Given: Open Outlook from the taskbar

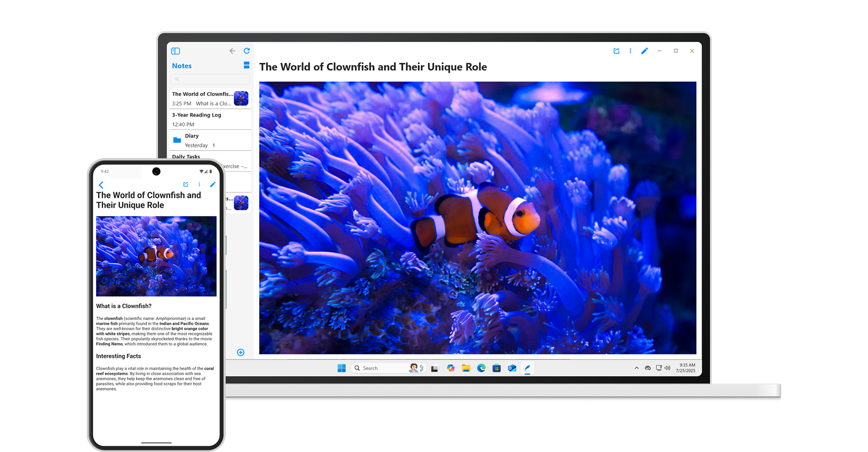Looking at the screenshot, I should click(511, 368).
